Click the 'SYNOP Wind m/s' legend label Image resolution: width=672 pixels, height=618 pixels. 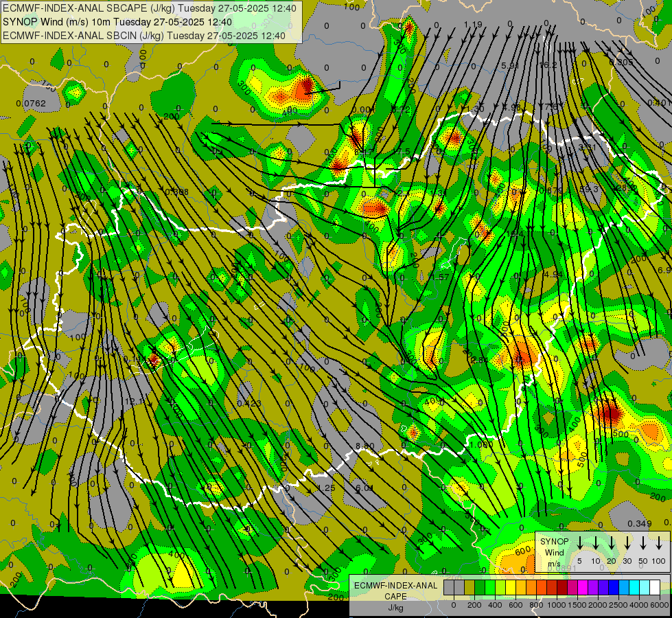[x=554, y=552]
